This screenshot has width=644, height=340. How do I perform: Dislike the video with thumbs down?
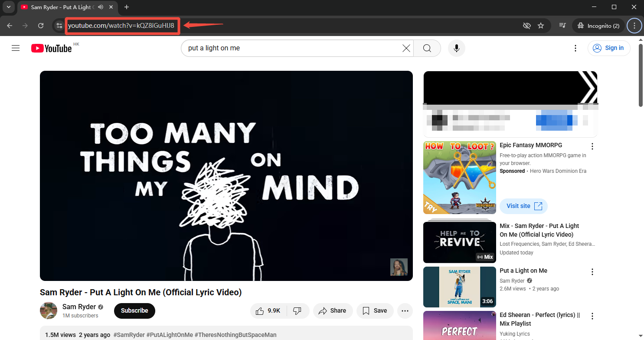[x=297, y=311]
